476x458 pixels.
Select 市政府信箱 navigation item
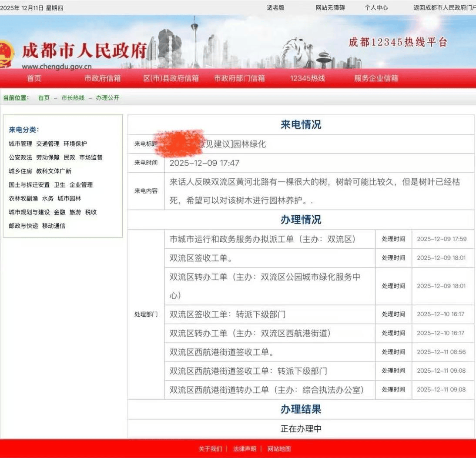point(102,79)
